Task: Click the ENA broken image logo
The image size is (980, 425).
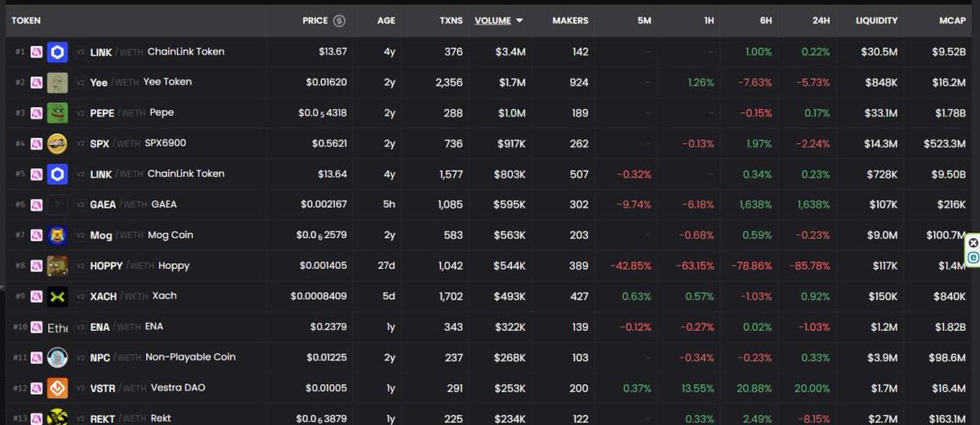Action: coord(57,327)
